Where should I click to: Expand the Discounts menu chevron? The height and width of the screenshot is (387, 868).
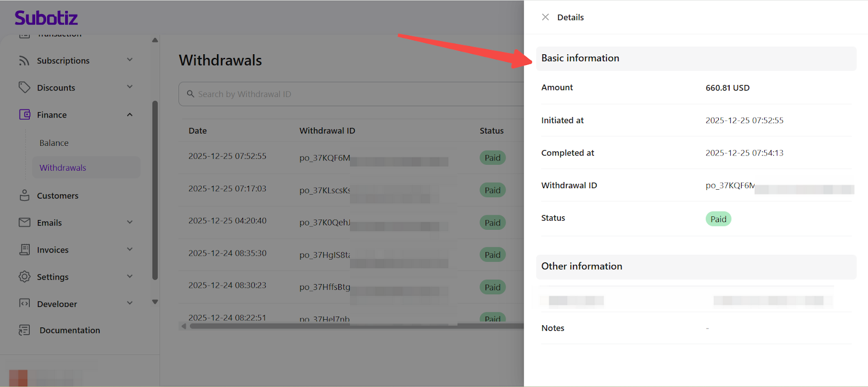[130, 87]
